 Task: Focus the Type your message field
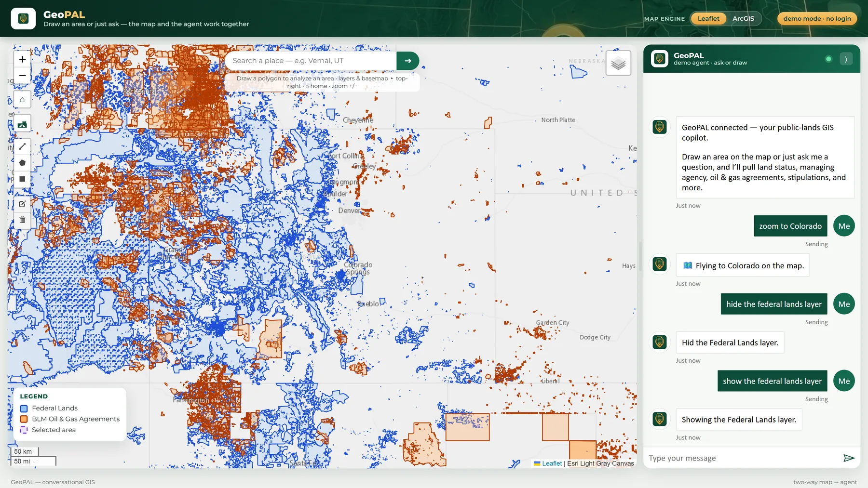[743, 458]
